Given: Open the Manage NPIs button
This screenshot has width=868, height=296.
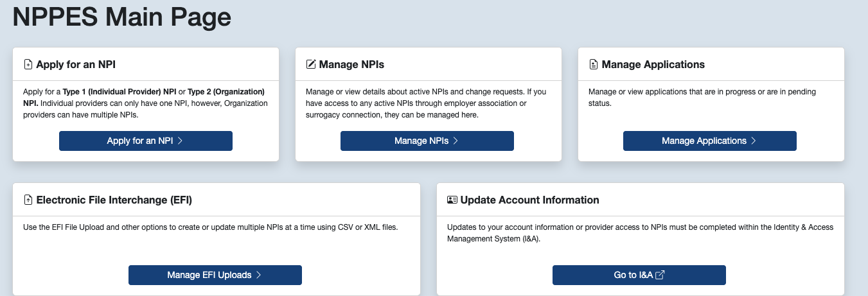Looking at the screenshot, I should coord(427,141).
